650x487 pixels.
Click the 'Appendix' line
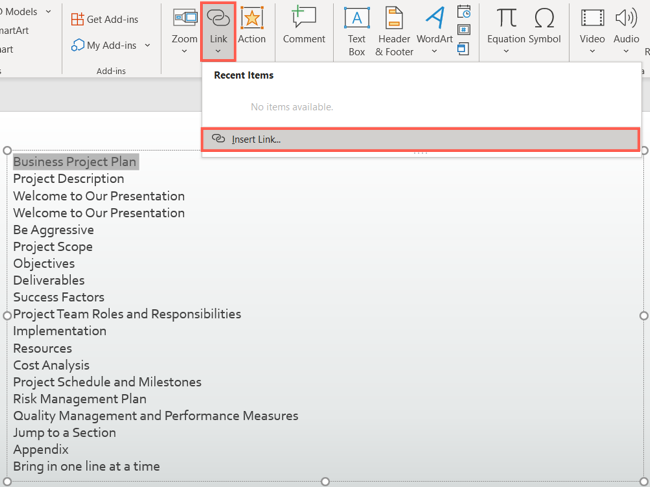coord(41,450)
